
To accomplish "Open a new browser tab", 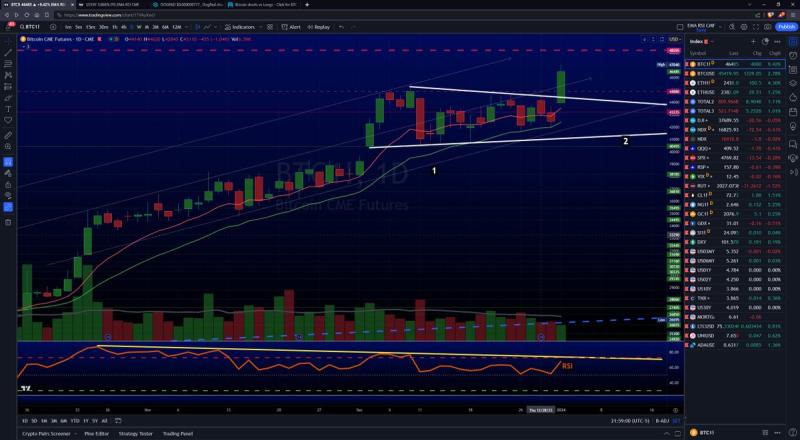I will 307,5.
